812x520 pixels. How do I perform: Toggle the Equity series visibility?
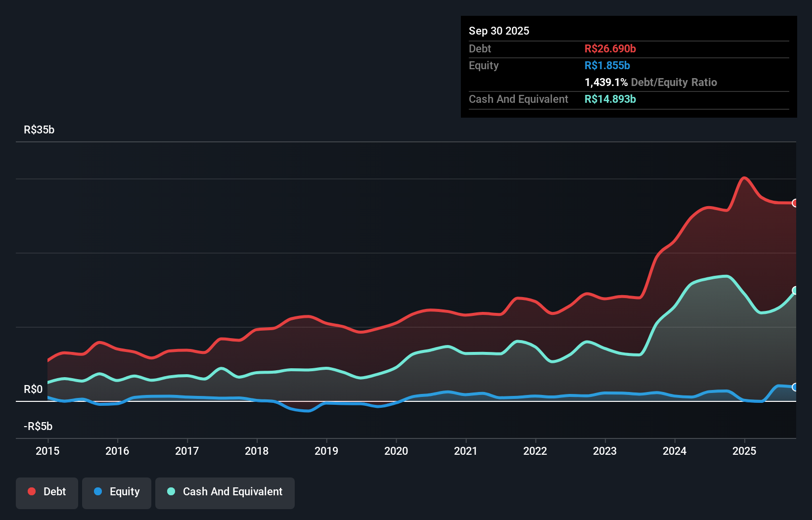click(x=116, y=493)
